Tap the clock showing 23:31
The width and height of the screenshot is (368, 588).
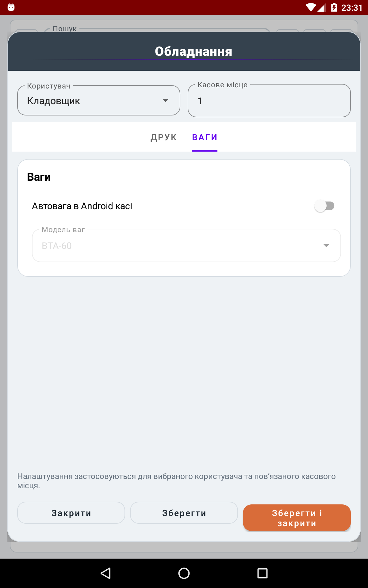(352, 8)
